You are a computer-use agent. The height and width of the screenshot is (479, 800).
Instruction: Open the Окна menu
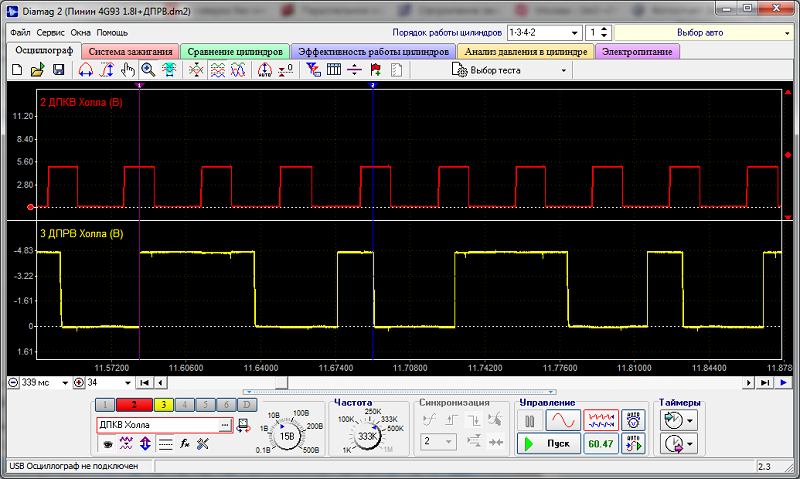point(80,33)
